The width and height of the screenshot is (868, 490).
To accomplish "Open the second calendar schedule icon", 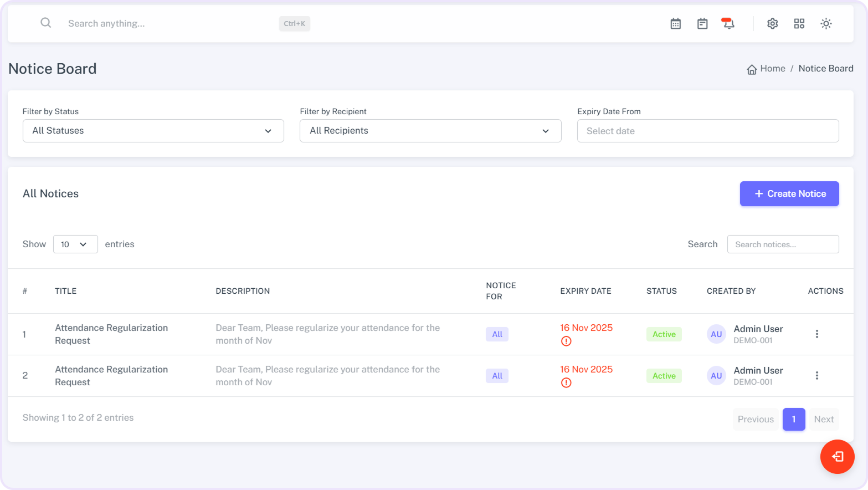I will click(702, 23).
